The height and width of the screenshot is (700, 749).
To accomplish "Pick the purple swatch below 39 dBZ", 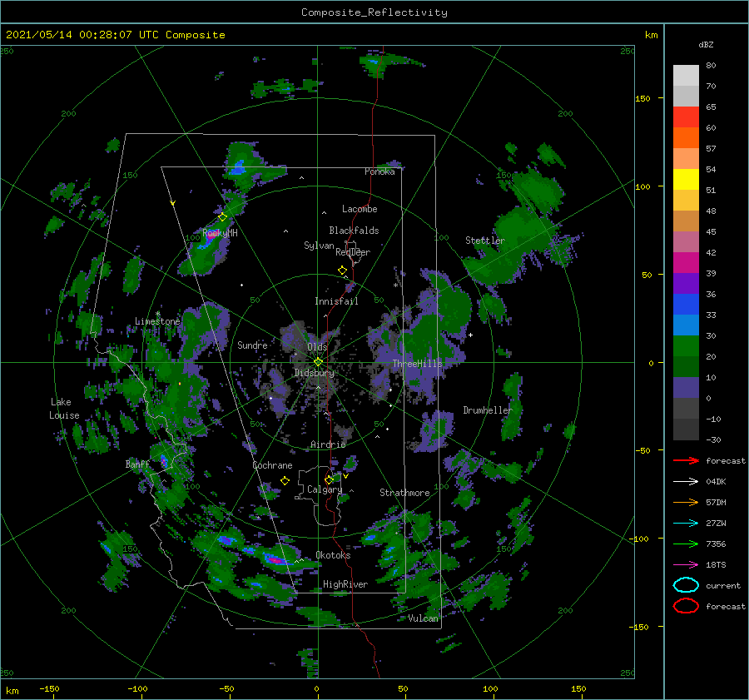I will (x=686, y=283).
